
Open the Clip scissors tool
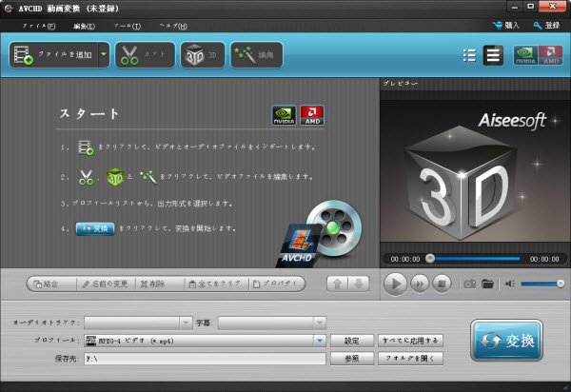point(145,55)
